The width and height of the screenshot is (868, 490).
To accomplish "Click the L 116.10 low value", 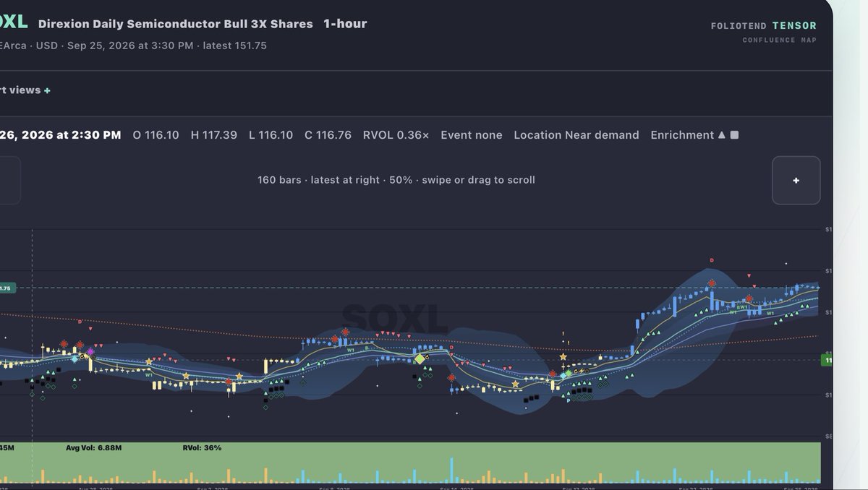I will coord(271,135).
